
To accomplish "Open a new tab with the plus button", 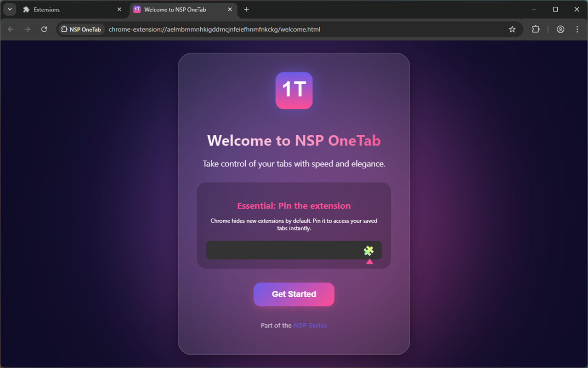I will click(x=247, y=9).
